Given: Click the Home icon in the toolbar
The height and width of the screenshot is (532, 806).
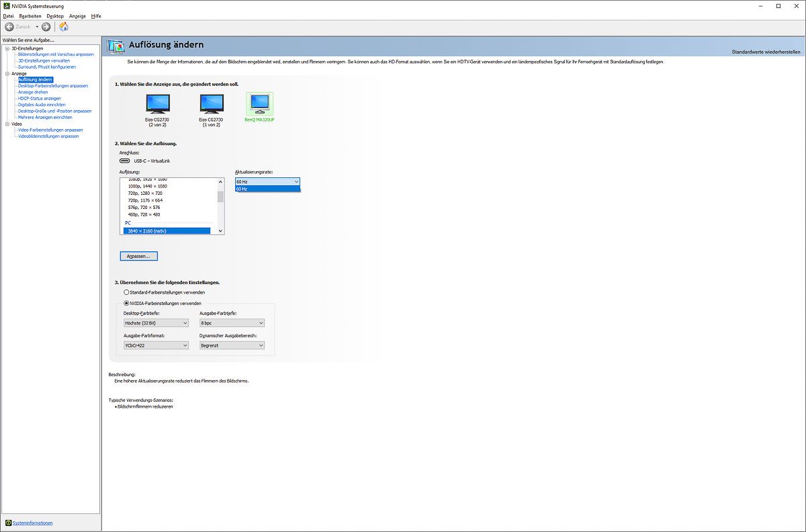Looking at the screenshot, I should tap(64, 27).
